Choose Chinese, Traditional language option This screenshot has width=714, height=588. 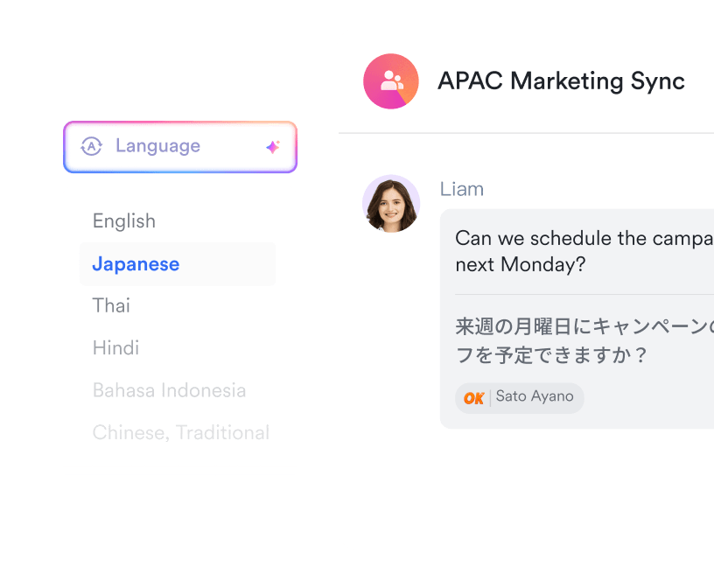[x=181, y=433]
